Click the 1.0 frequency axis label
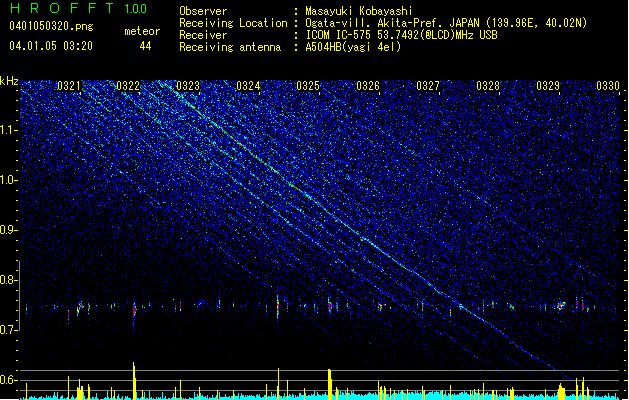Viewport: 629px width, 400px height. coord(9,180)
